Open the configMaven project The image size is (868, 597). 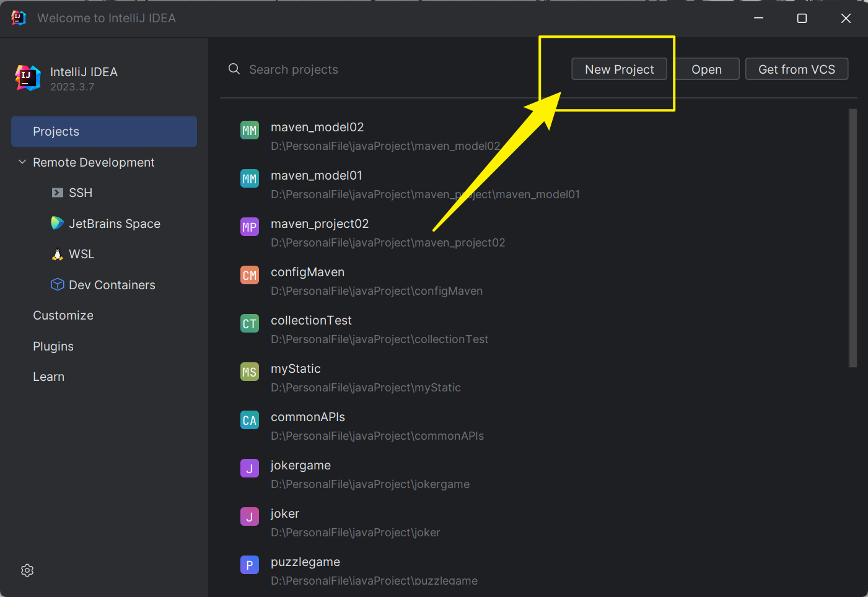click(x=307, y=272)
